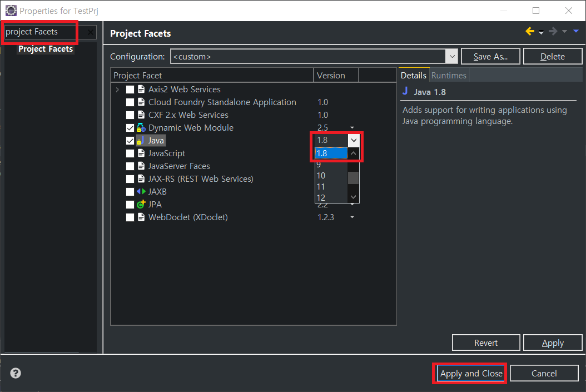Click the Cancel button

click(544, 373)
